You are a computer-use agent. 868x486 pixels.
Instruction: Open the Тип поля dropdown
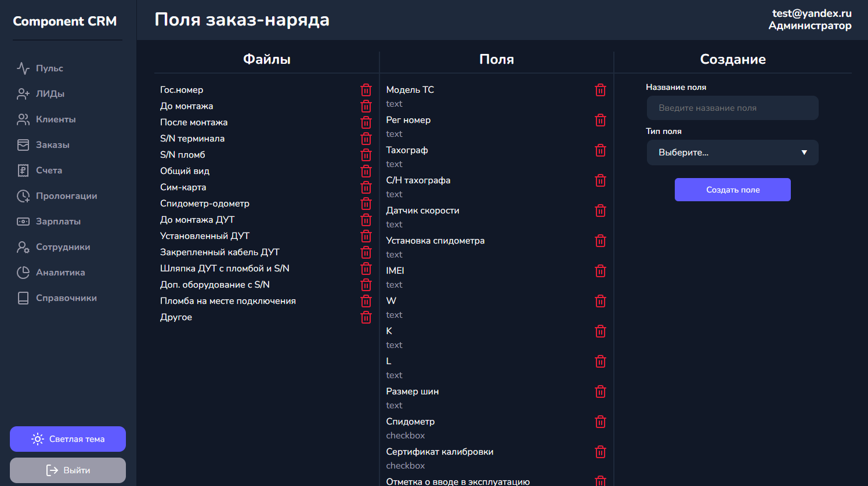[733, 153]
